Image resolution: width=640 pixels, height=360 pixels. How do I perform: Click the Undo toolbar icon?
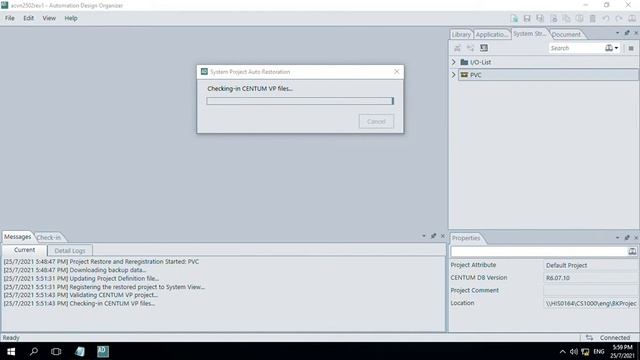click(606, 18)
